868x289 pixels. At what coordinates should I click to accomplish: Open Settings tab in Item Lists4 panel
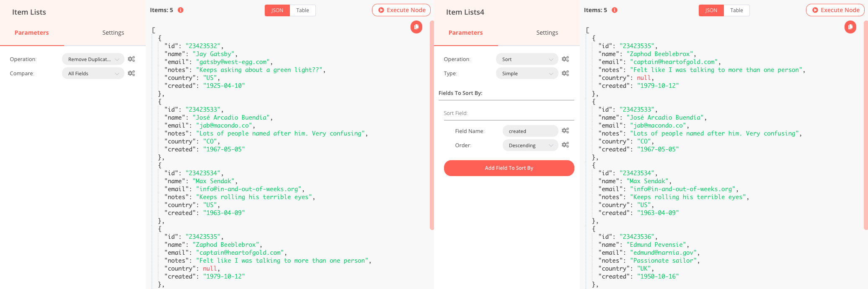point(547,33)
